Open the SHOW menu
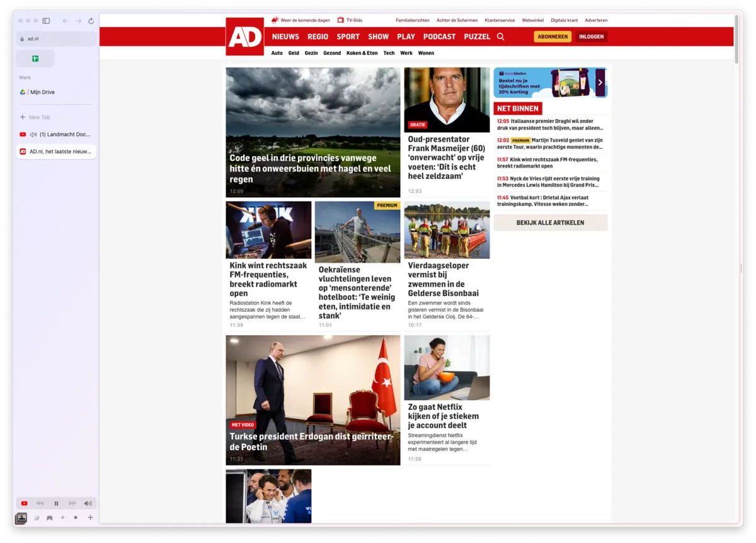 [379, 37]
